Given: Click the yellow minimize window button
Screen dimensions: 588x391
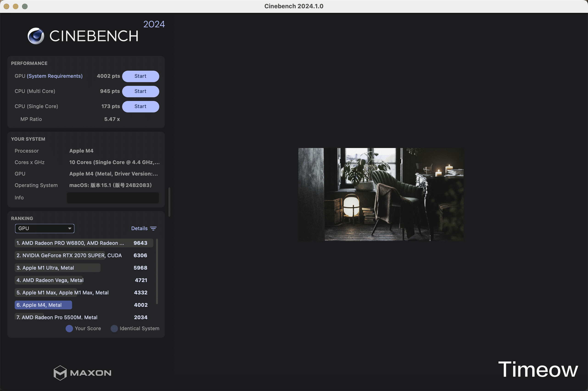Looking at the screenshot, I should click(x=15, y=6).
